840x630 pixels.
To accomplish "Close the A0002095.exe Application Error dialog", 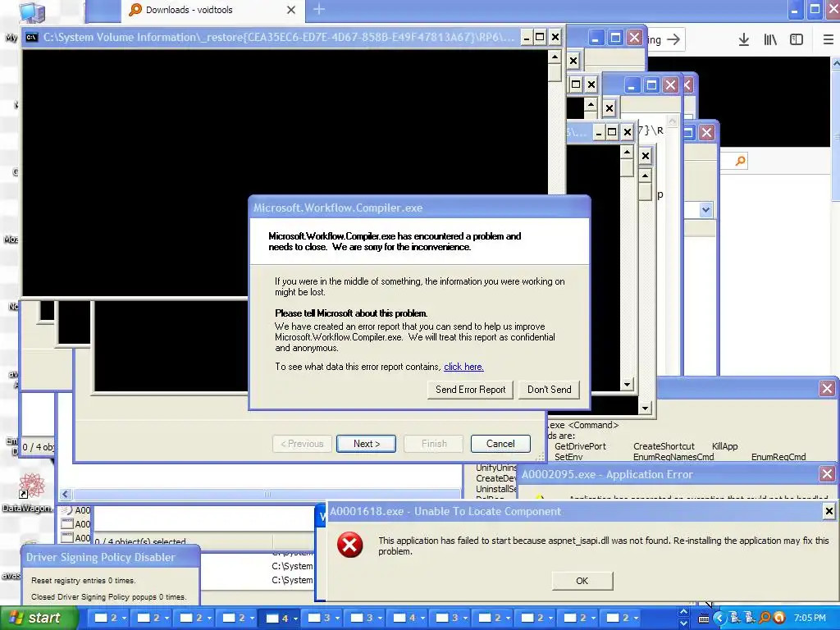I will click(827, 474).
